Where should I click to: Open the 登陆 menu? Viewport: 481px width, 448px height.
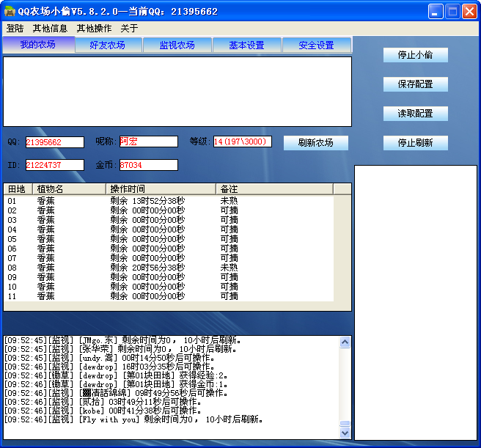15,29
